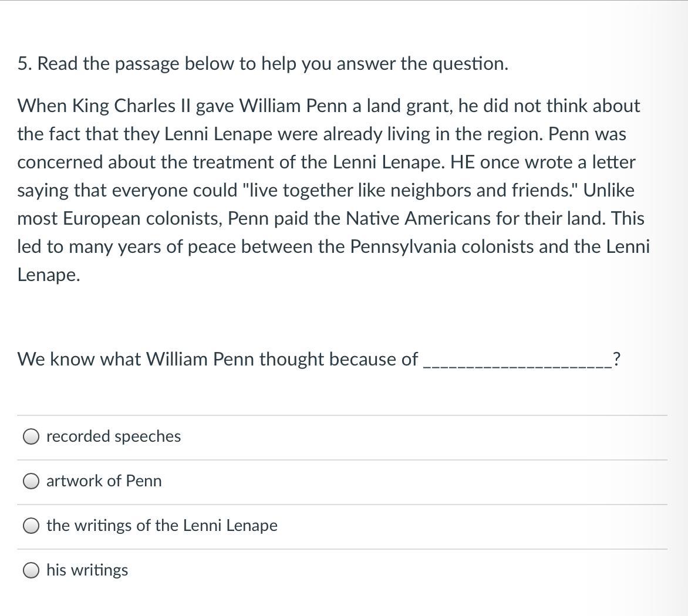Image resolution: width=688 pixels, height=616 pixels.
Task: Click the circle next to "artwork of Penn"
Action: coord(31,481)
